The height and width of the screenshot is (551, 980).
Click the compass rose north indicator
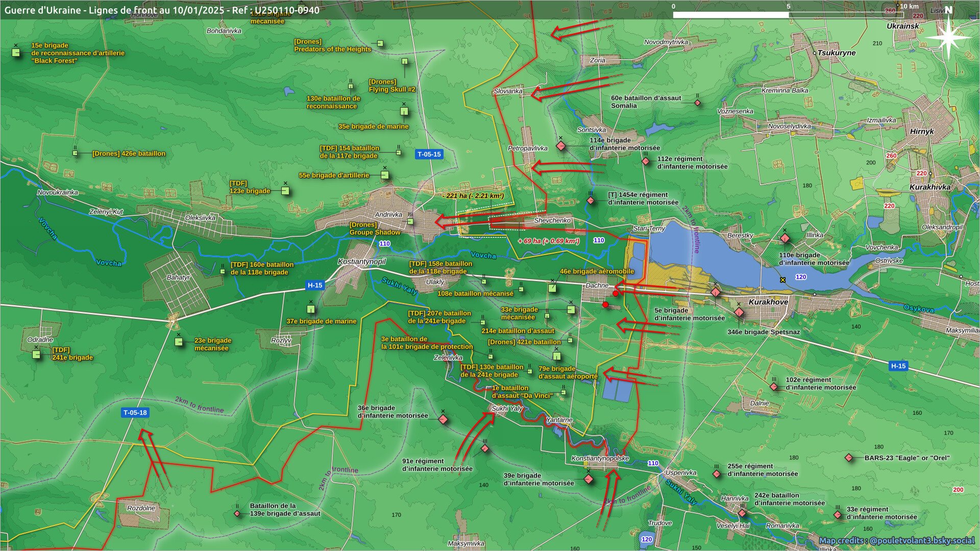948,37
